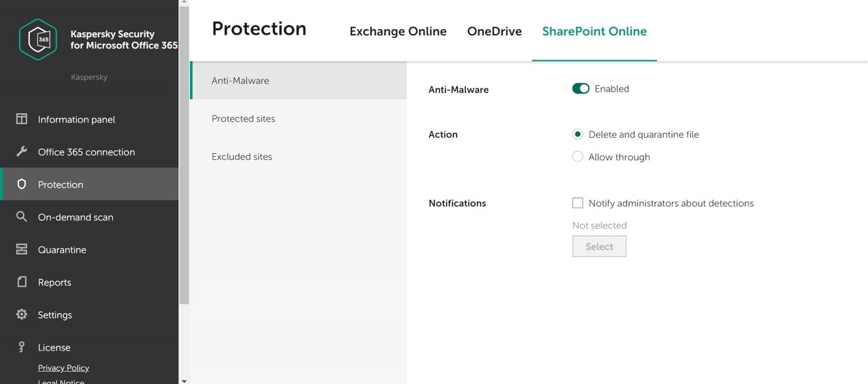868x384 pixels.
Task: Open the Quarantine page
Action: point(89,250)
